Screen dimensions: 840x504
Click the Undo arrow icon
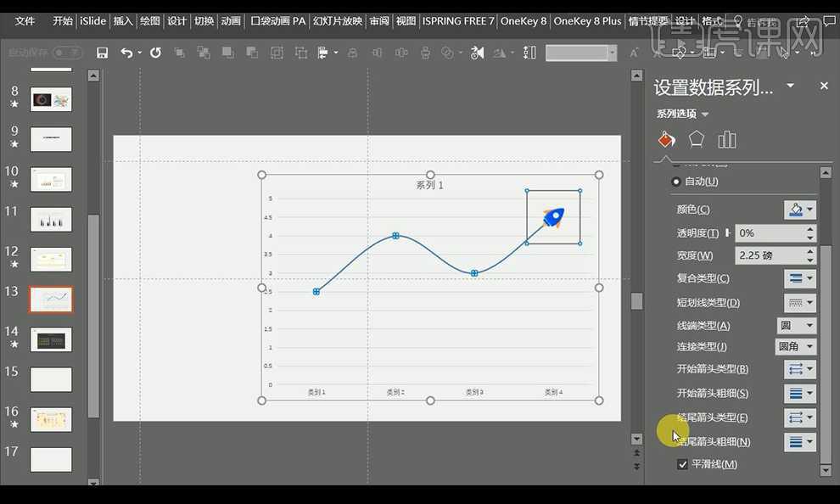tap(126, 53)
